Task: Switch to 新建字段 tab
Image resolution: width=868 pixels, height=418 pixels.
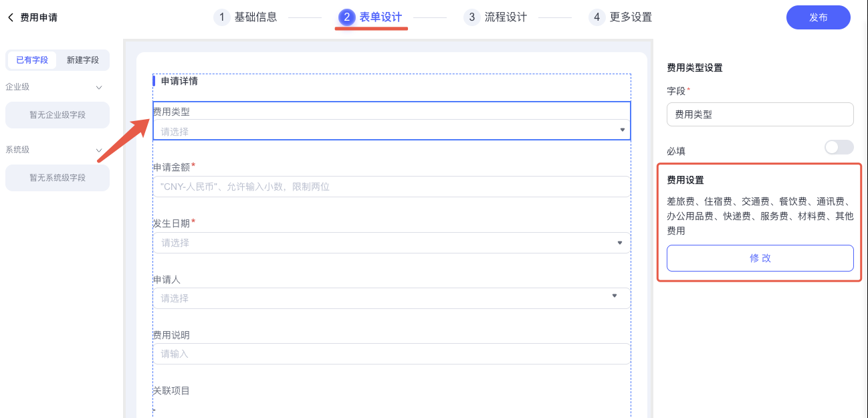Action: pos(83,60)
